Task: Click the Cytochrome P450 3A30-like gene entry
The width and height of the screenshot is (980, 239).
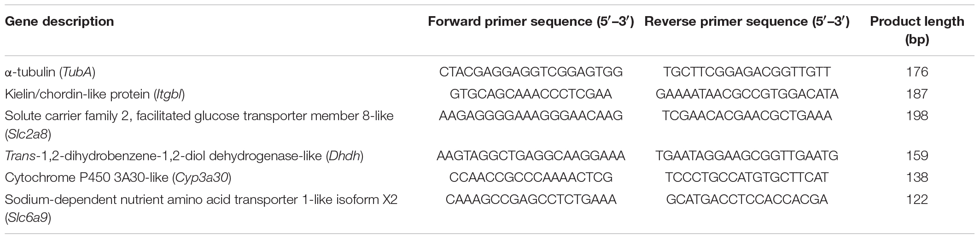Action: [x=118, y=178]
